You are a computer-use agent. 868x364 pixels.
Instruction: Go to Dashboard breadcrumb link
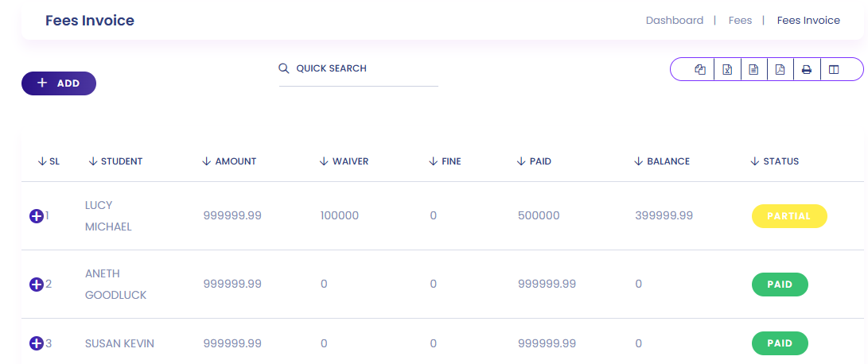[x=674, y=21]
